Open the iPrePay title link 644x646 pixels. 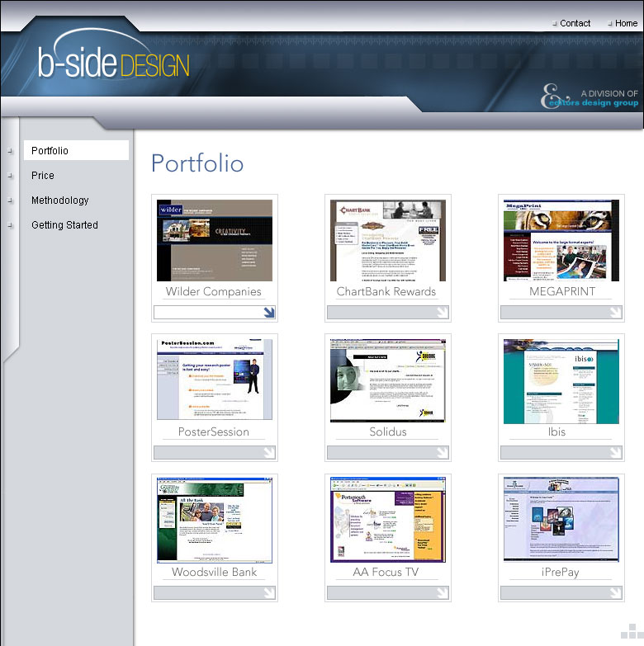(561, 573)
